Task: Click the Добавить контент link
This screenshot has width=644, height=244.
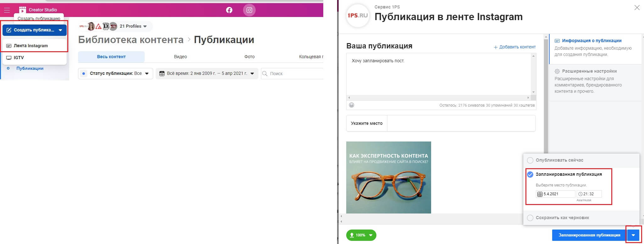Action: [515, 47]
